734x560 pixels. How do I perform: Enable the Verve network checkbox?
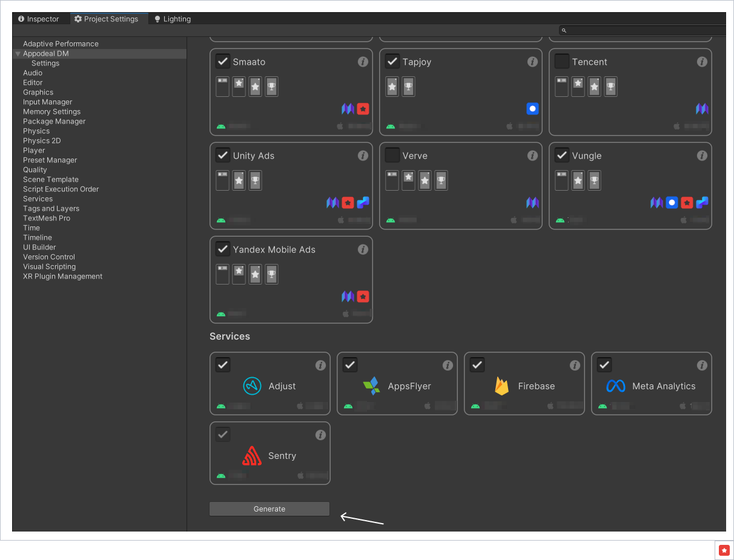(392, 156)
